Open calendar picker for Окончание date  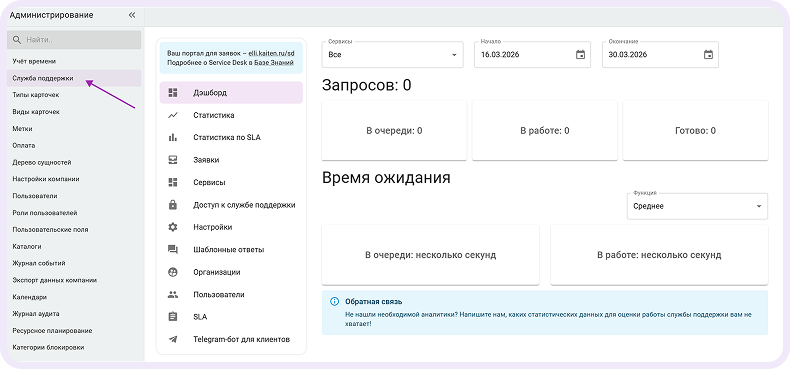point(708,54)
